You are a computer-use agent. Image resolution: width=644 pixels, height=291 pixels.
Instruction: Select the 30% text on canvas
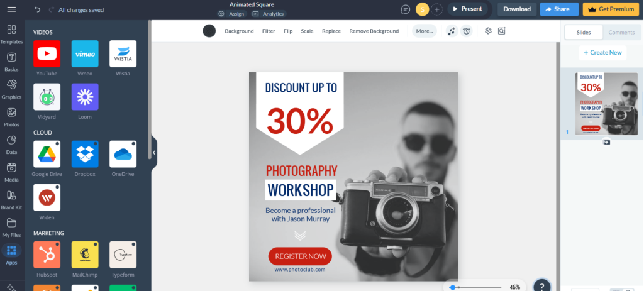pyautogui.click(x=300, y=121)
